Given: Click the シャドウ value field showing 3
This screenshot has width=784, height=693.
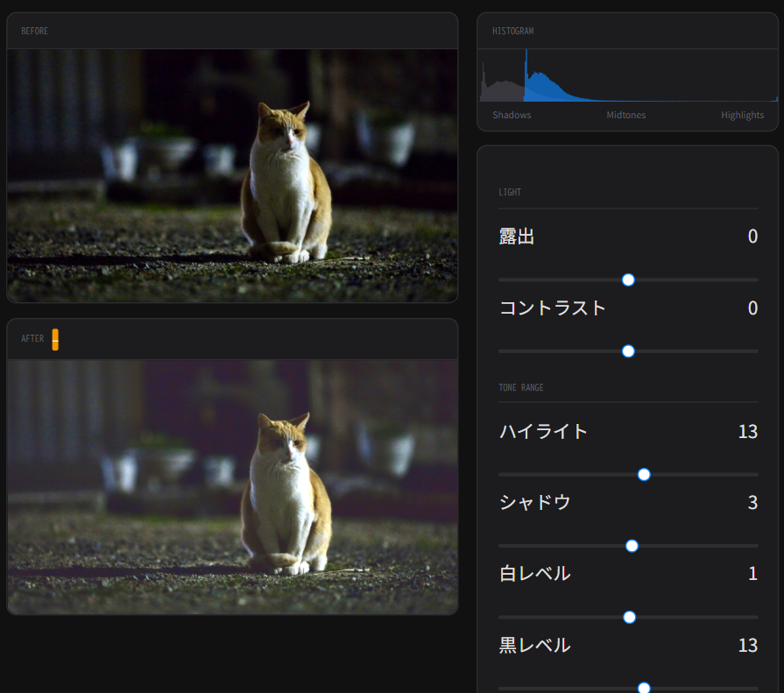Looking at the screenshot, I should coord(752,502).
